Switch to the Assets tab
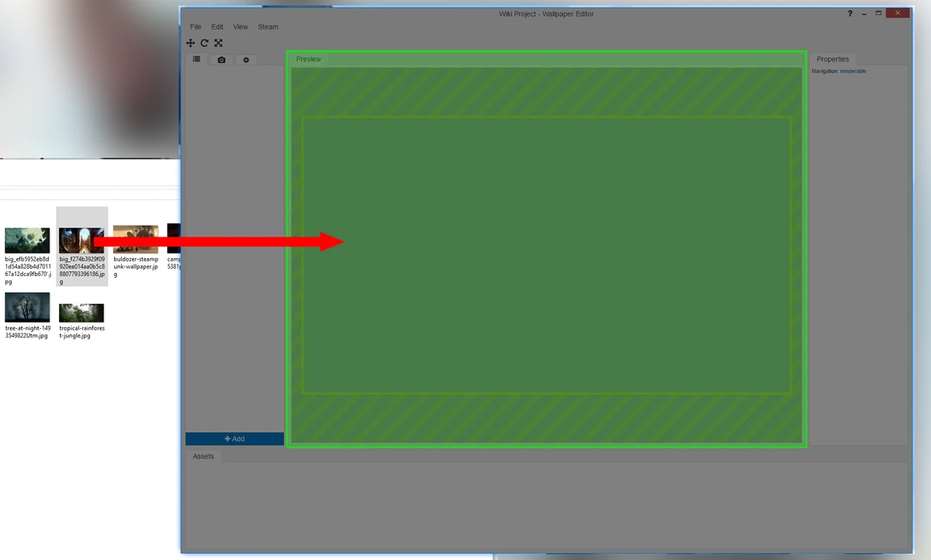 (x=203, y=456)
